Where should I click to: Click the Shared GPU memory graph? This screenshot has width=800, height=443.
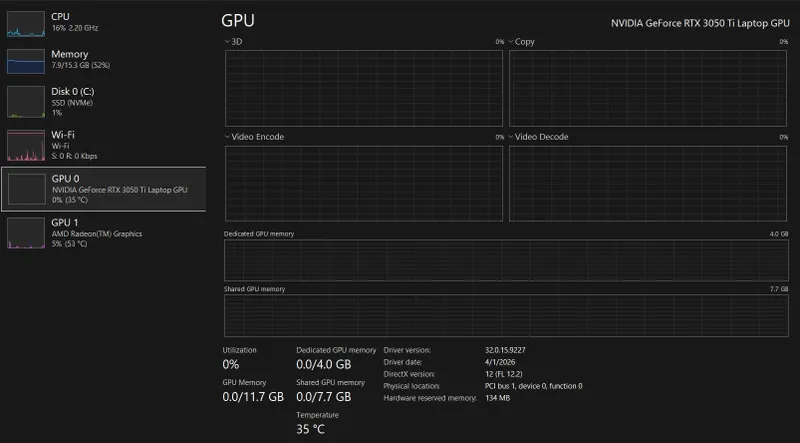[506, 315]
